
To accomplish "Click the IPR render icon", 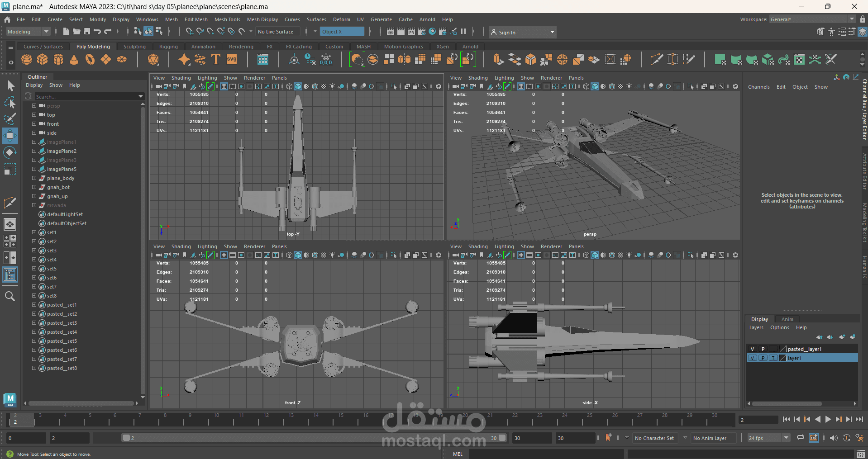I will 411,31.
